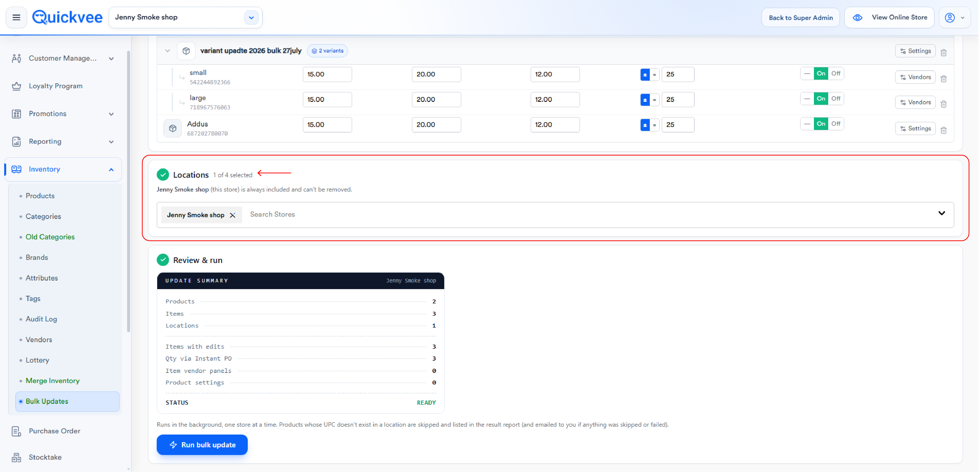
Task: Go to Audit Log menu item
Action: [x=41, y=319]
